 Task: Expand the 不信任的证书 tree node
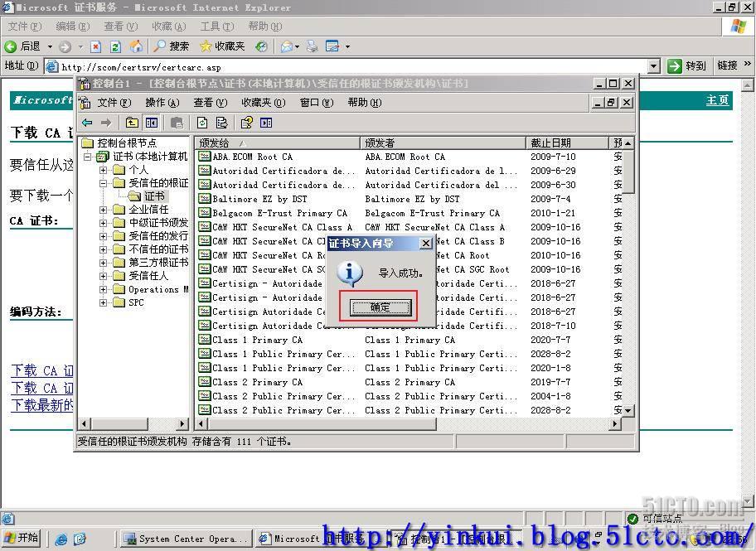[103, 249]
